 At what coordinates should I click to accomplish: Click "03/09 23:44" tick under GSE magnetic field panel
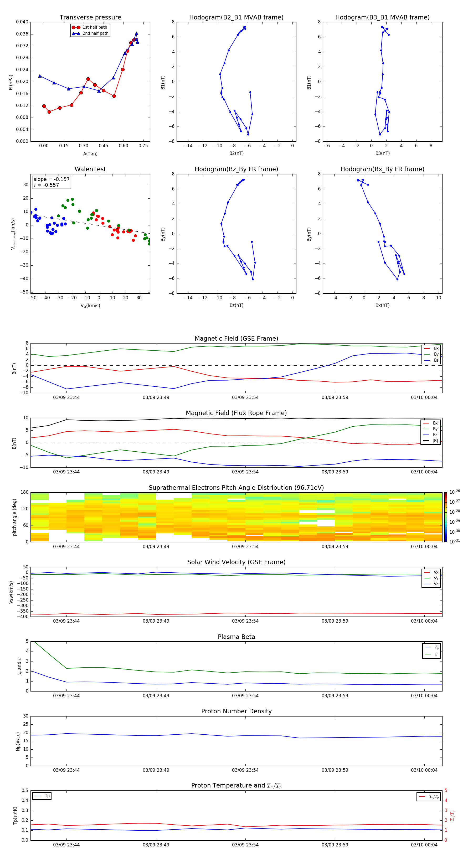click(66, 398)
